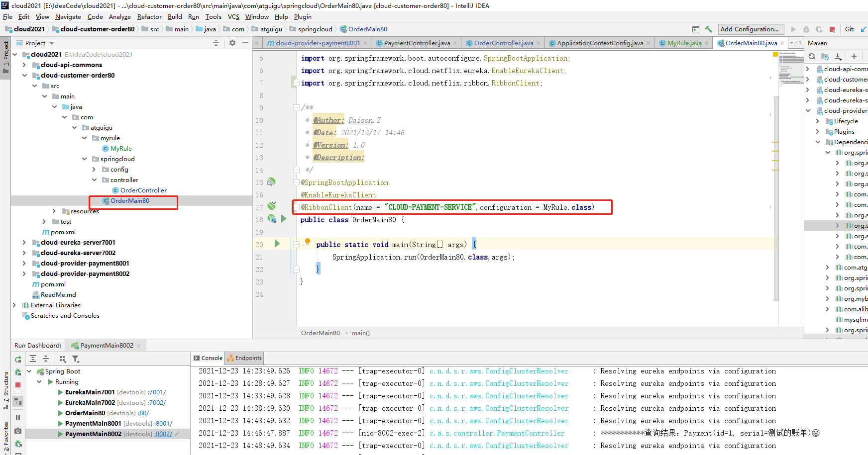868x455 pixels.
Task: Stop the selected Run Dashboard service
Action: (18, 385)
